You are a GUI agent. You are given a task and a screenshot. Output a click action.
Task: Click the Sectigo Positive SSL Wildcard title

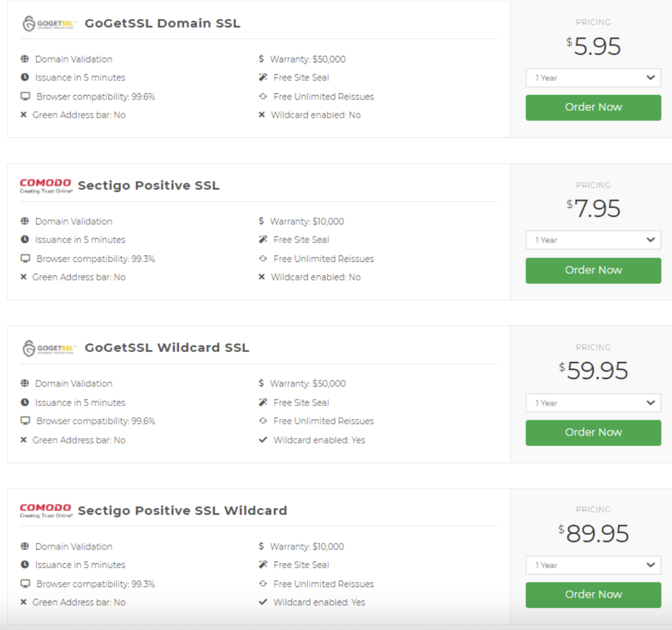coord(182,511)
